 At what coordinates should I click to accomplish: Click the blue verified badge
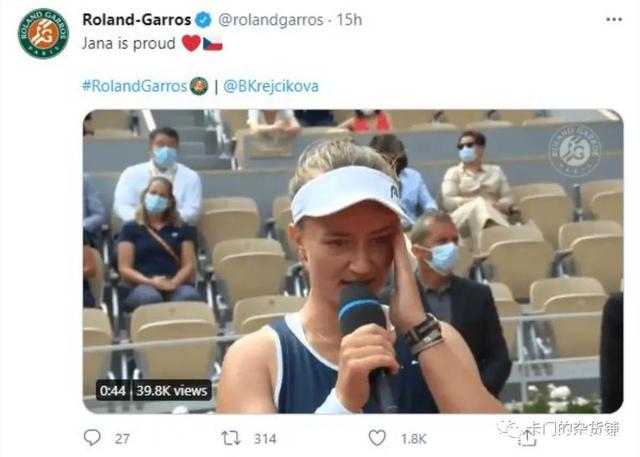(x=203, y=20)
